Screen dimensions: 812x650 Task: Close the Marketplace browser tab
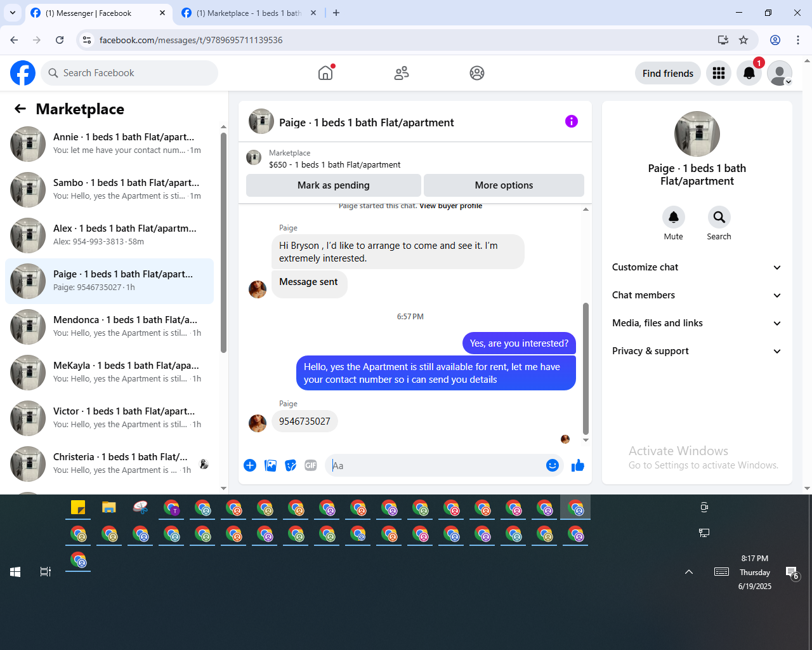(x=313, y=13)
